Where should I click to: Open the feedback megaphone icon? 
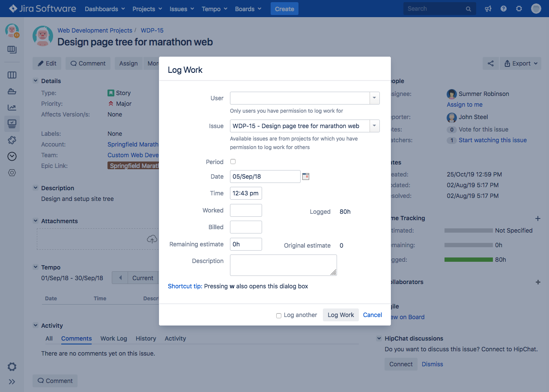click(x=488, y=9)
